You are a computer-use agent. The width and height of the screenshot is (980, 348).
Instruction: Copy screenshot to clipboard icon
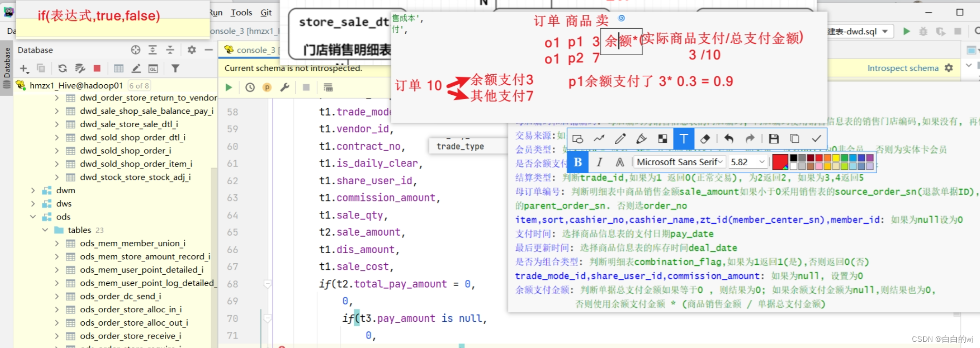point(795,139)
